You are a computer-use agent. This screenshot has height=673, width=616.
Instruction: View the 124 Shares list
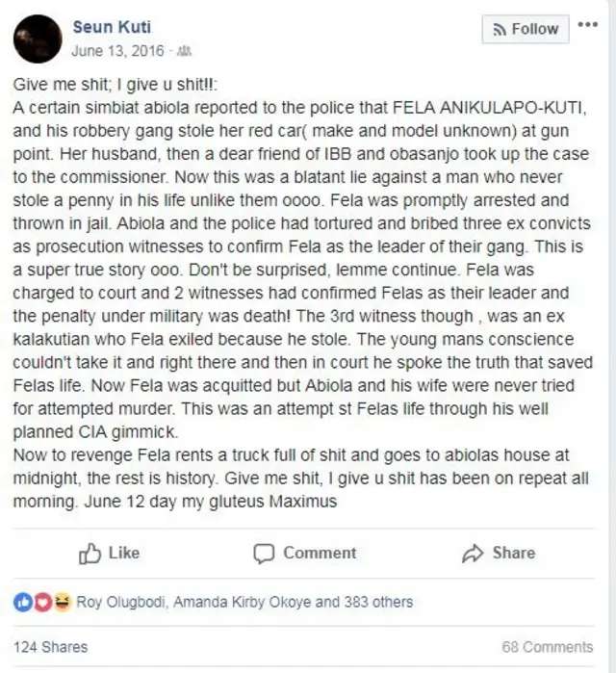pos(50,647)
